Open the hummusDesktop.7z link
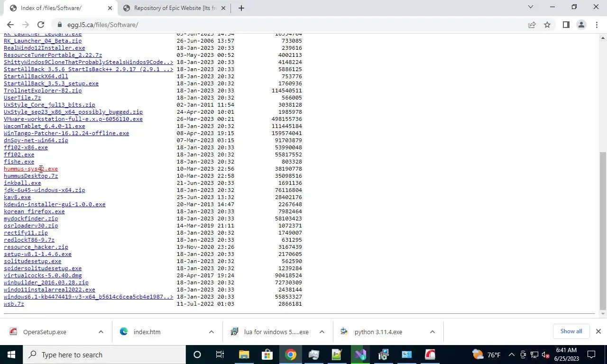Screen dimensions: 607x364 (31, 176)
